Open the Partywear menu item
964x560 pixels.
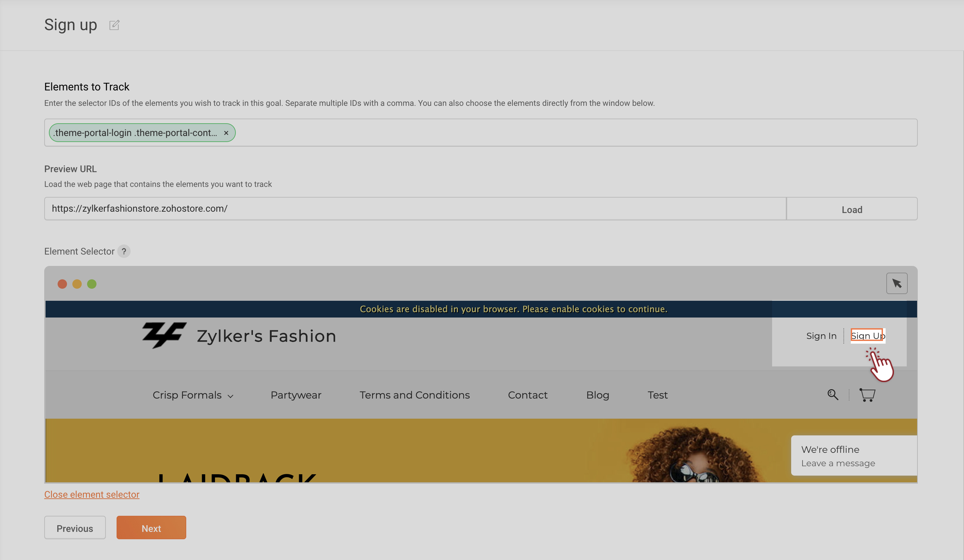tap(296, 395)
